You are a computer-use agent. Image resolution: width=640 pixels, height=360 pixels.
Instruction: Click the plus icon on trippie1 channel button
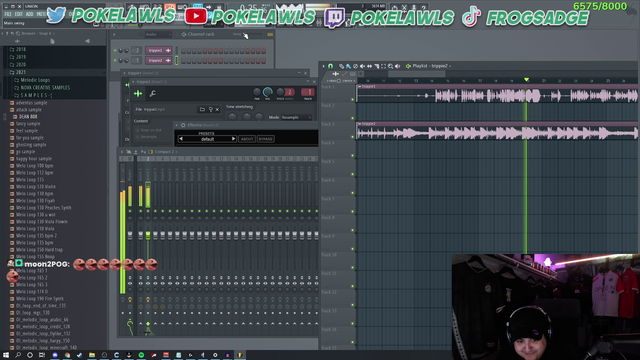coord(168,51)
